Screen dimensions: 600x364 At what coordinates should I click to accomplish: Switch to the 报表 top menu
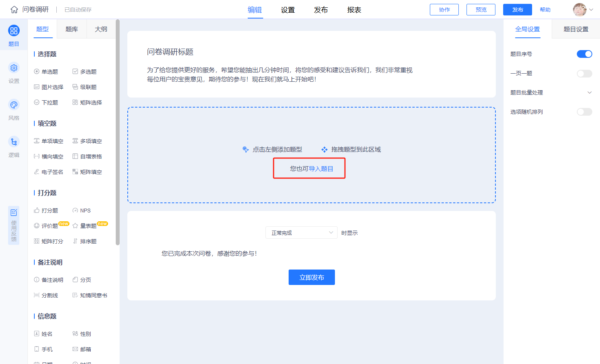pyautogui.click(x=354, y=10)
